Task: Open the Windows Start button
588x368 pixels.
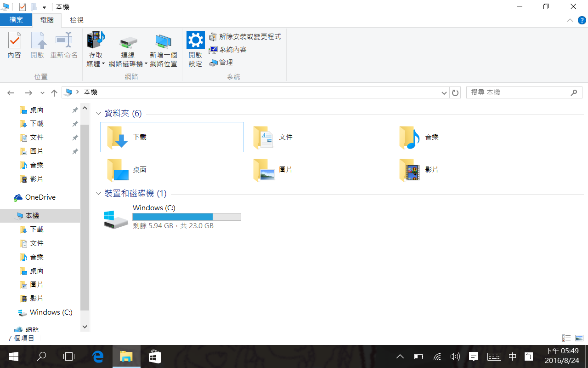Action: 13,356
